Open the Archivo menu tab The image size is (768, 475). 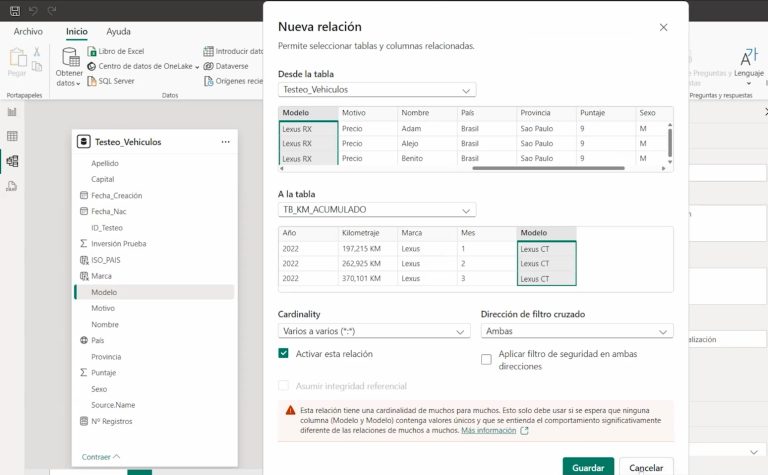(28, 31)
